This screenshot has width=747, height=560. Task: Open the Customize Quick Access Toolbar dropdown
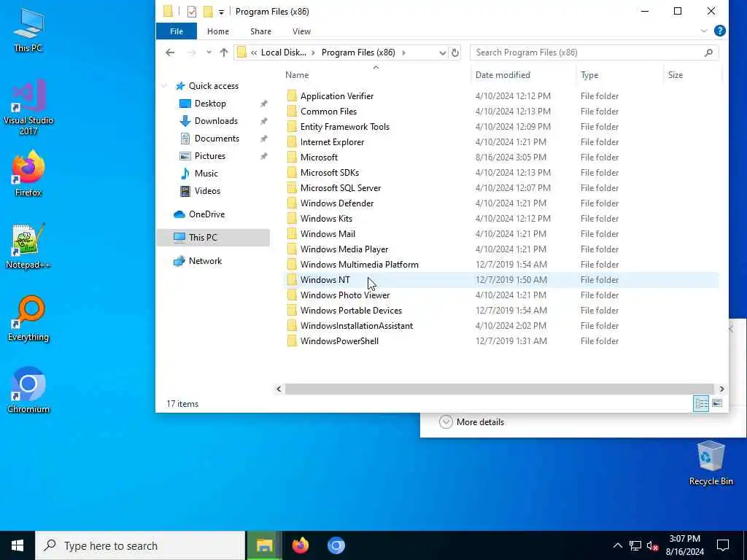[221, 12]
